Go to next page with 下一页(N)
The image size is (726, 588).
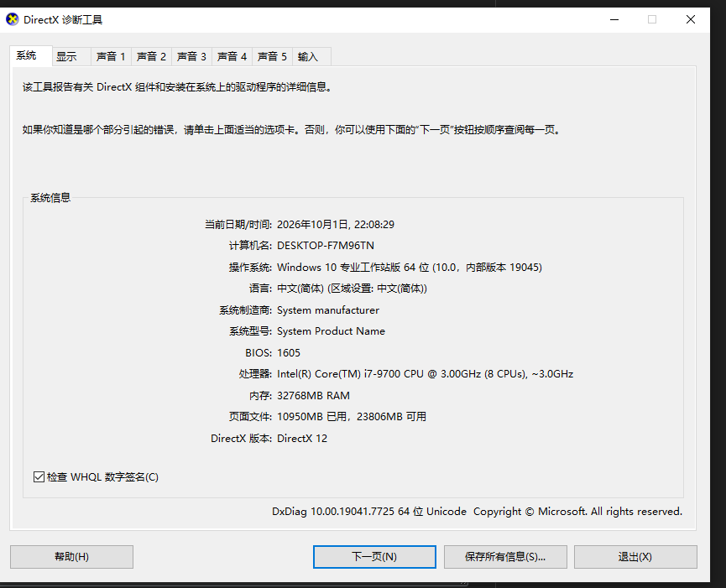(374, 556)
